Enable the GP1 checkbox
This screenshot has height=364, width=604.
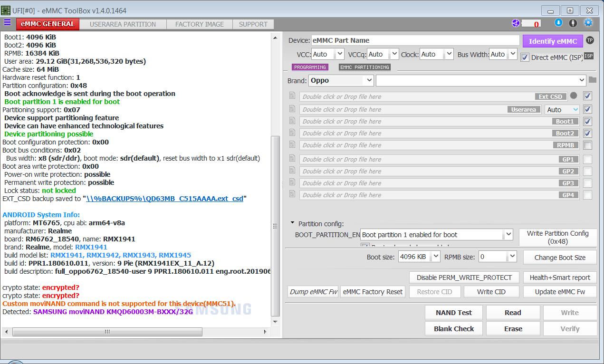tap(588, 159)
